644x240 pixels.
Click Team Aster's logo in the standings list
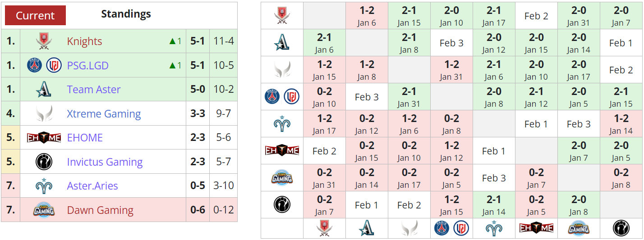click(x=44, y=90)
